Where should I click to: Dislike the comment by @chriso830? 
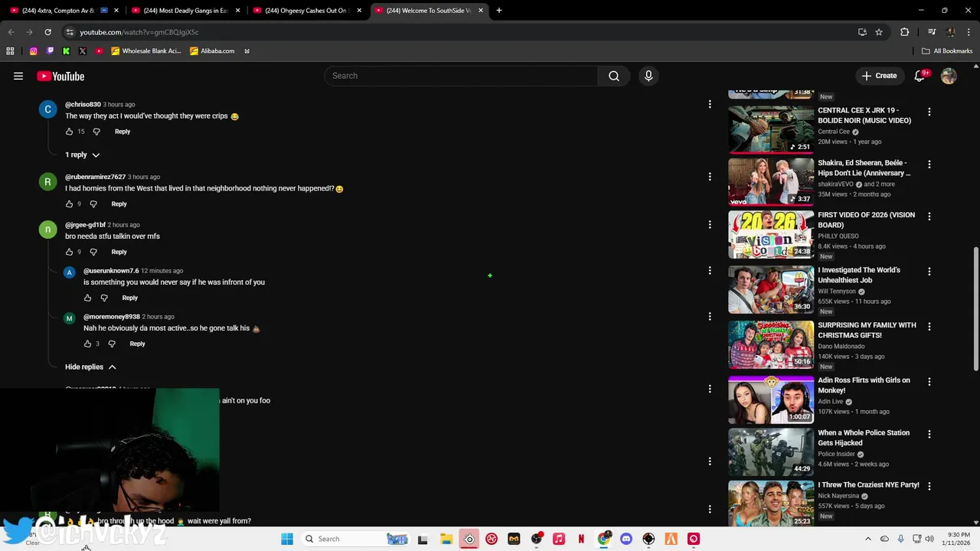[x=96, y=132]
